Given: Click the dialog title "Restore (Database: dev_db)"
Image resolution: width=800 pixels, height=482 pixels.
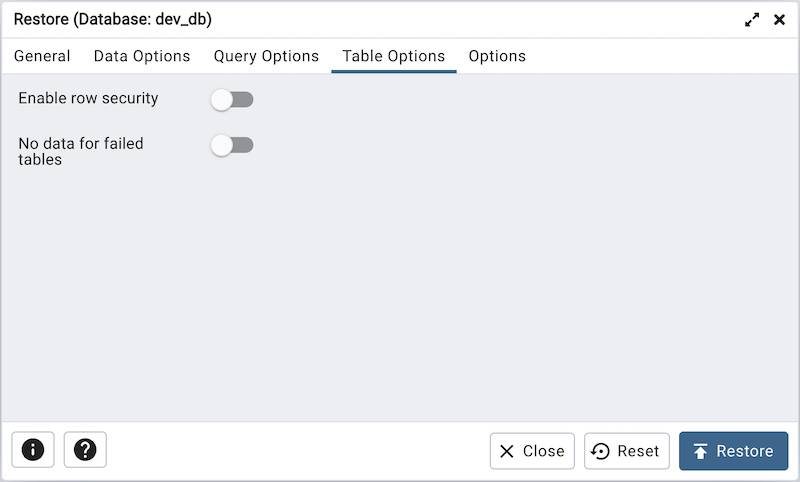Looking at the screenshot, I should 112,20.
